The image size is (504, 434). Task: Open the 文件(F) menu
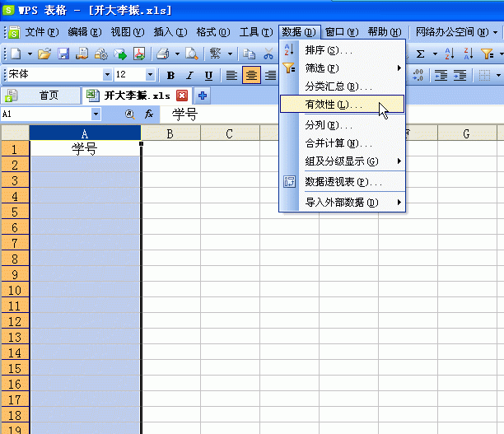(42, 32)
